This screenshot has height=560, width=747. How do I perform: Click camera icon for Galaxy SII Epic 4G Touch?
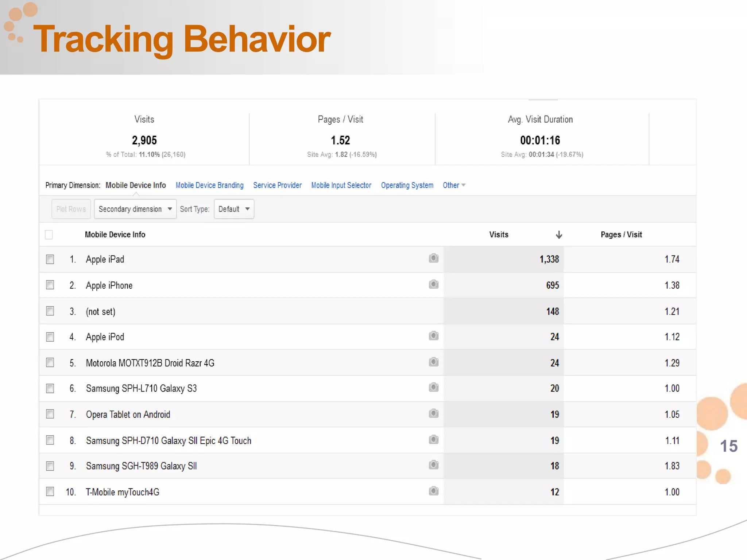(433, 440)
